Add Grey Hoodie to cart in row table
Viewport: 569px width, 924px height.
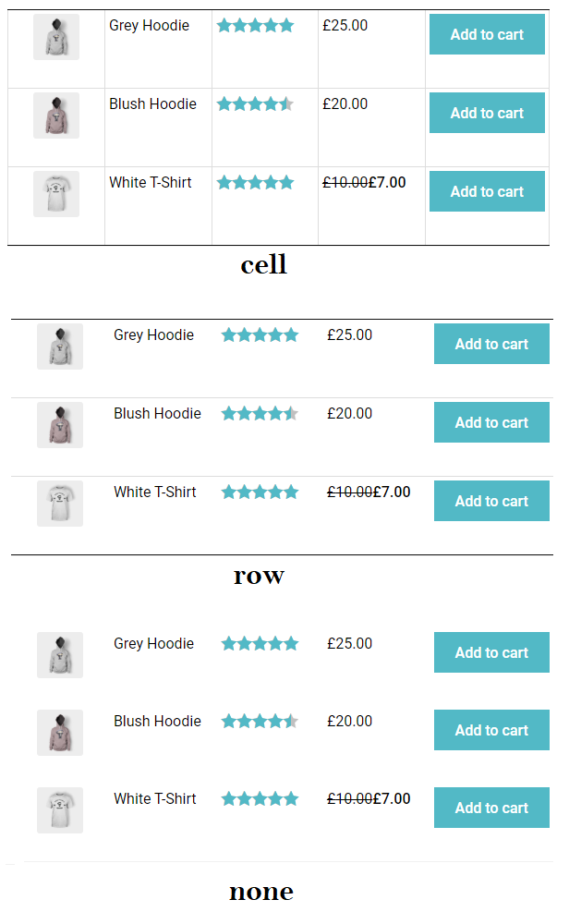click(x=491, y=344)
